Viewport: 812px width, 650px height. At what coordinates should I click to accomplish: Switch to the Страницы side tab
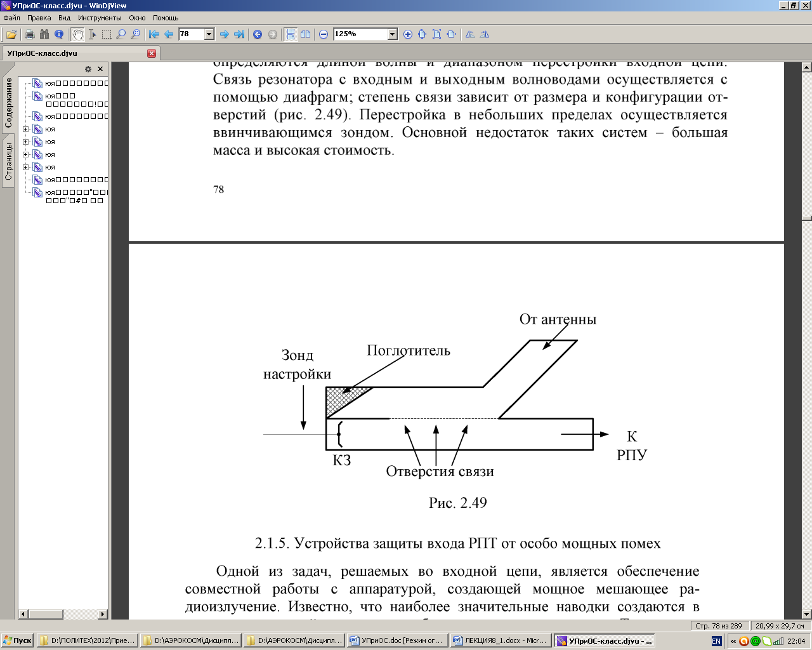coord(9,162)
